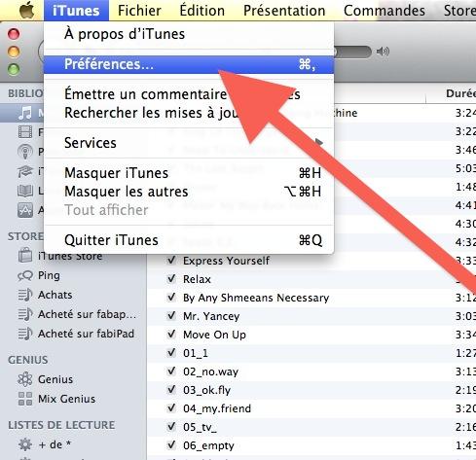
Task: Open the iTunes Store shopping-bag icon
Action: coord(25,255)
